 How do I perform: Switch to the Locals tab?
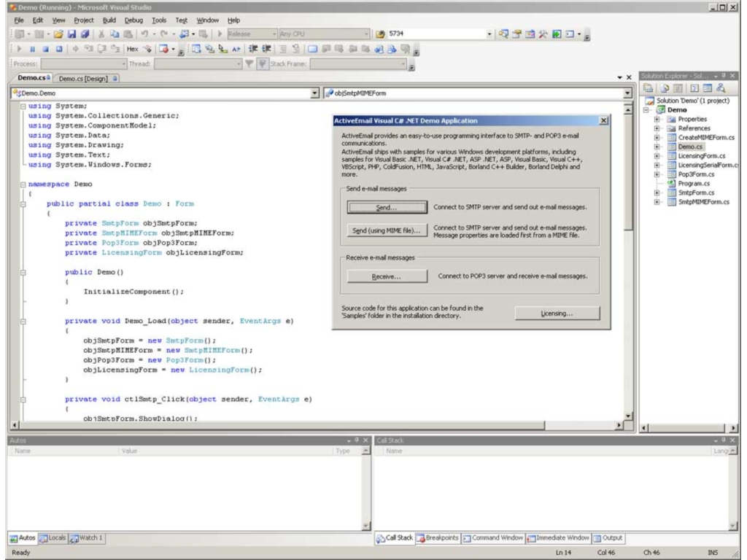pos(53,538)
